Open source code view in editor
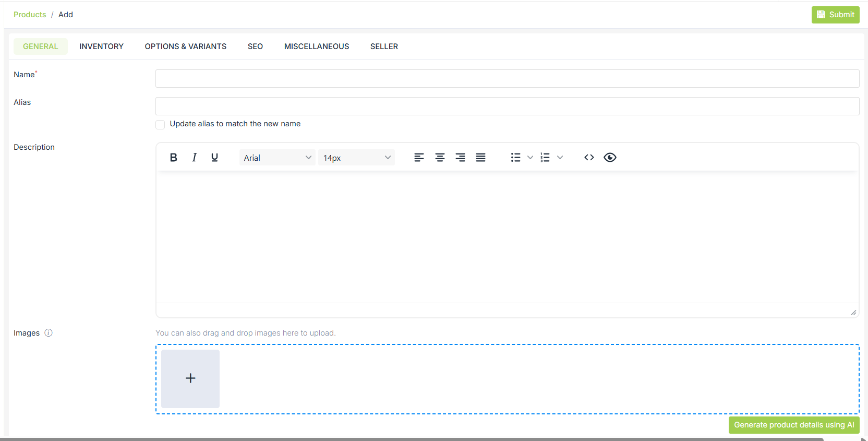Screen dimensions: 868x441 pos(589,158)
